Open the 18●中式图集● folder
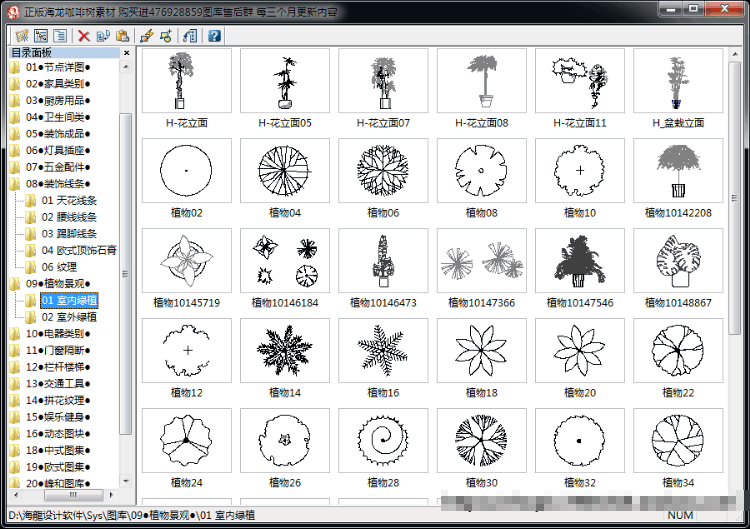 [58, 450]
